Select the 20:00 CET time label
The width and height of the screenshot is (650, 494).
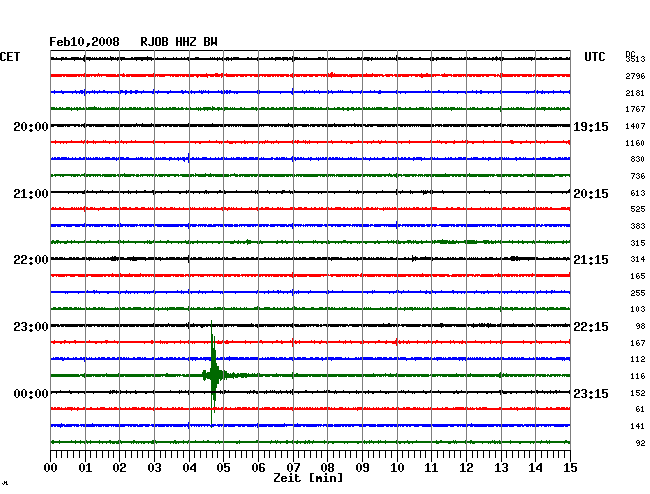point(31,126)
